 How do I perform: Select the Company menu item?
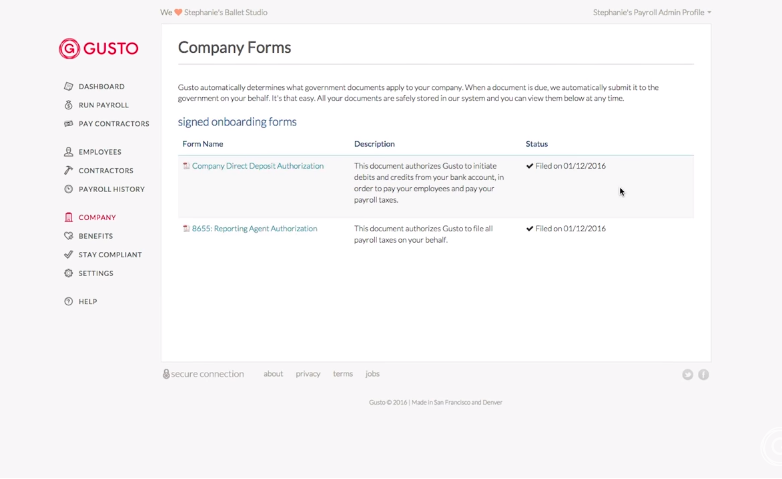tap(97, 217)
